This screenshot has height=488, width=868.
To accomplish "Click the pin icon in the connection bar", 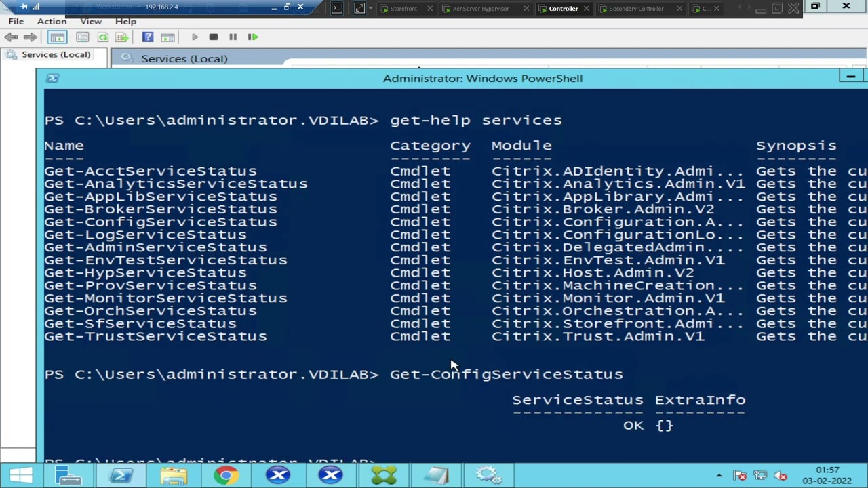I will (x=24, y=7).
